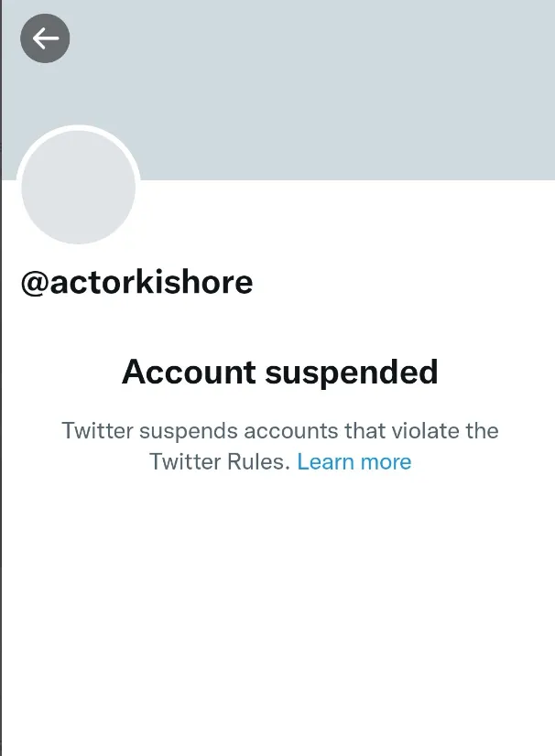Open the Learn more link

tap(354, 462)
